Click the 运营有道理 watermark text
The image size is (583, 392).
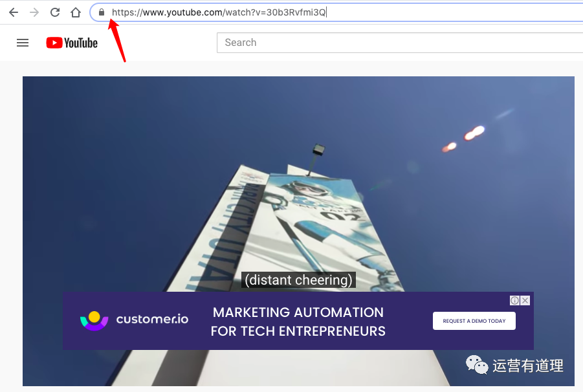[x=528, y=365]
